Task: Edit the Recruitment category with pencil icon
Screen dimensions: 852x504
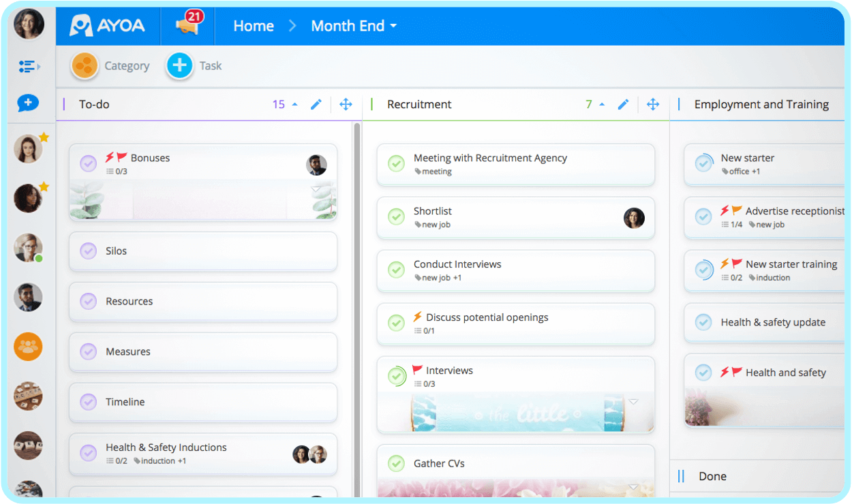Action: tap(623, 104)
